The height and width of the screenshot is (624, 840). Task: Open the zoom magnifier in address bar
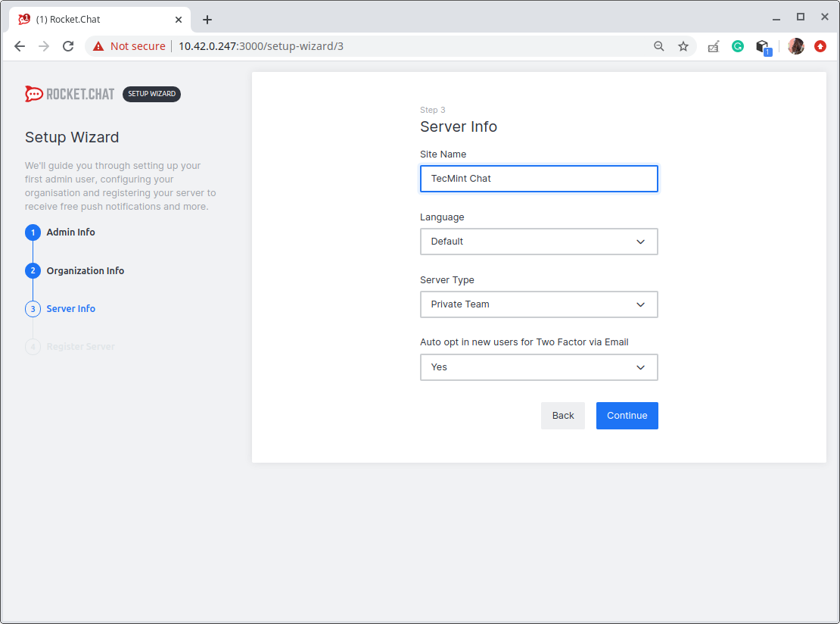(659, 46)
